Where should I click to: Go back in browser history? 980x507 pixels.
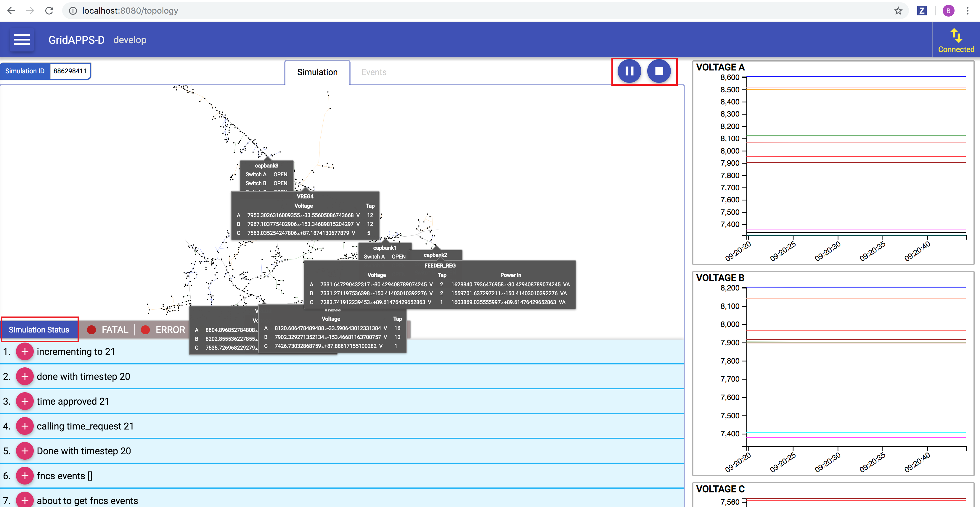pos(12,11)
